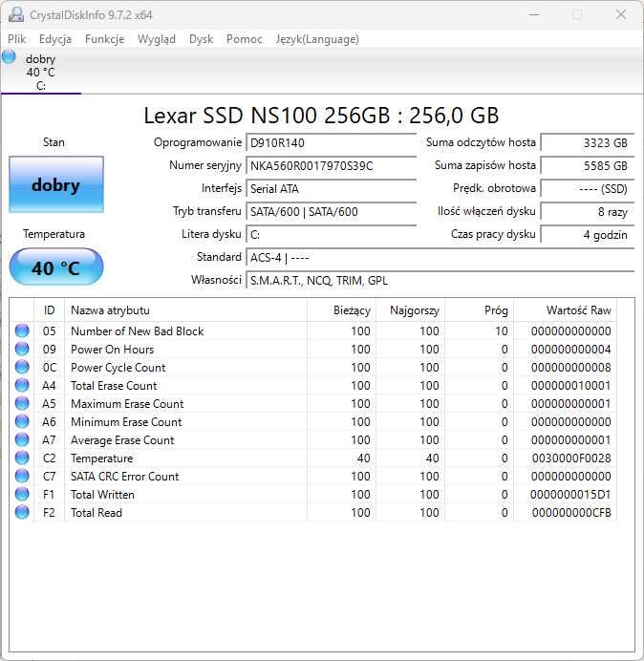The height and width of the screenshot is (661, 644).
Task: Select the Minimum Erase Count attribute name
Action: coord(126,421)
